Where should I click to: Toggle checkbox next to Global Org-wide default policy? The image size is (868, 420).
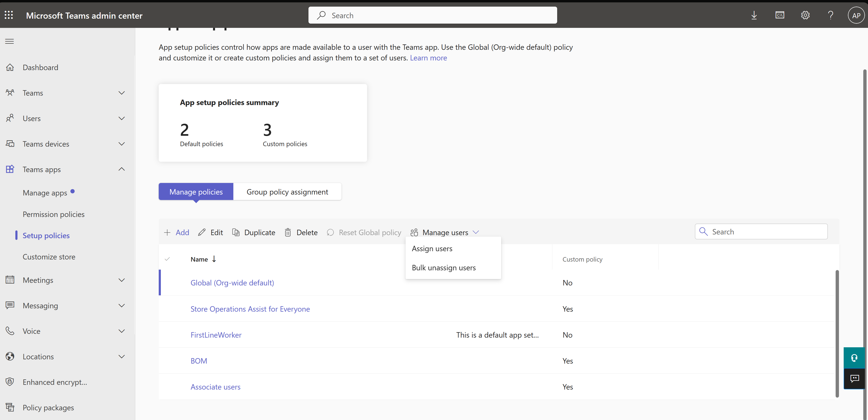coord(167,282)
